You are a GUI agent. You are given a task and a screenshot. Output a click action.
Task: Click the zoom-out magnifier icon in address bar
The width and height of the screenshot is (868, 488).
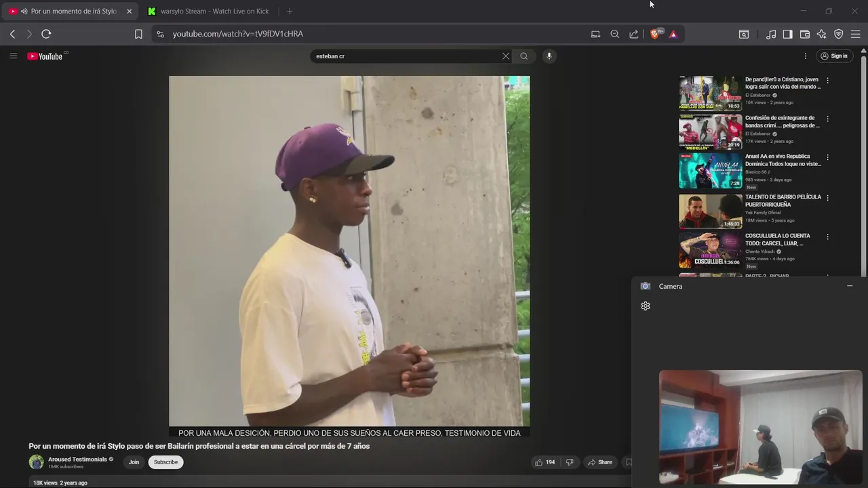click(614, 34)
